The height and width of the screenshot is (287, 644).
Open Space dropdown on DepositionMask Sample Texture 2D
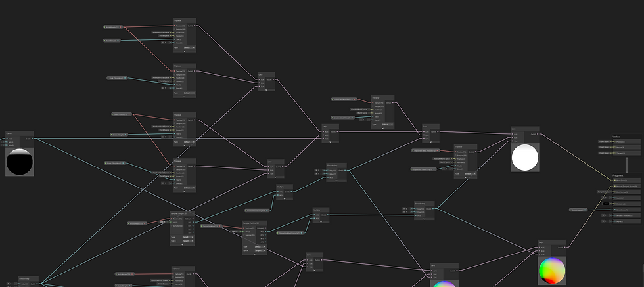click(260, 250)
